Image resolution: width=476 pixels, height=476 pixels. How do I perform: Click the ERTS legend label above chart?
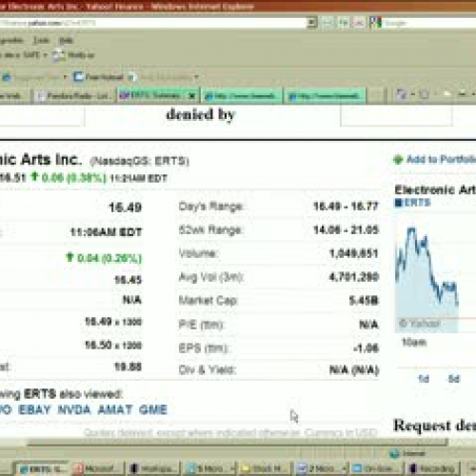(x=417, y=202)
